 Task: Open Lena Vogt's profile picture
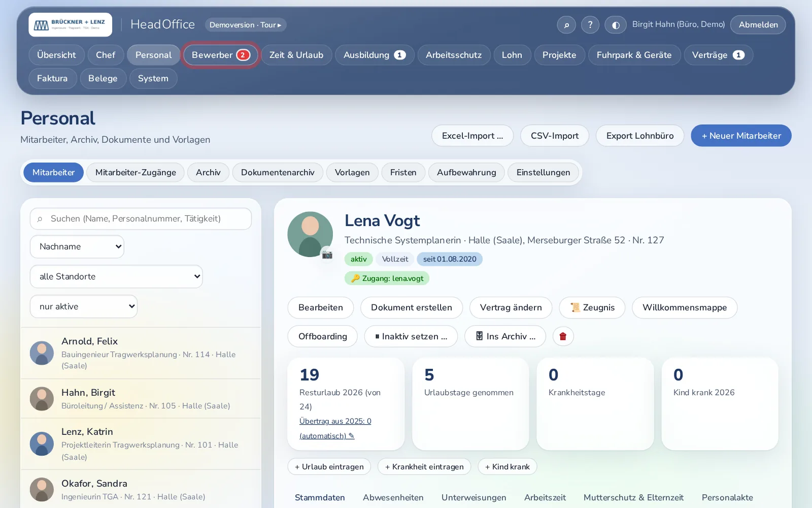click(310, 234)
